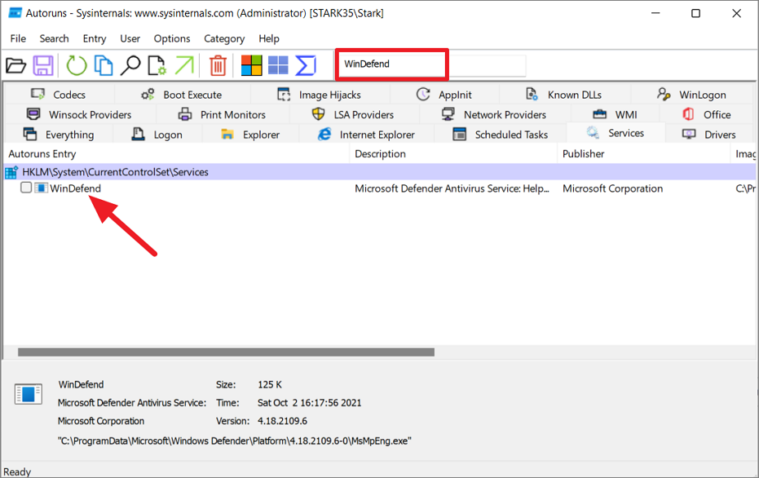The height and width of the screenshot is (478, 759).
Task: Open the Search menu
Action: click(54, 39)
